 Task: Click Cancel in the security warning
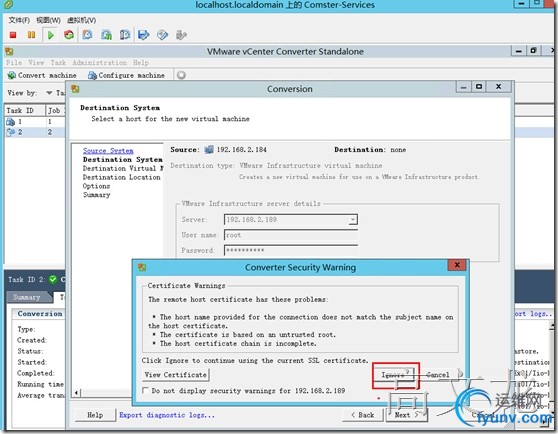click(438, 375)
